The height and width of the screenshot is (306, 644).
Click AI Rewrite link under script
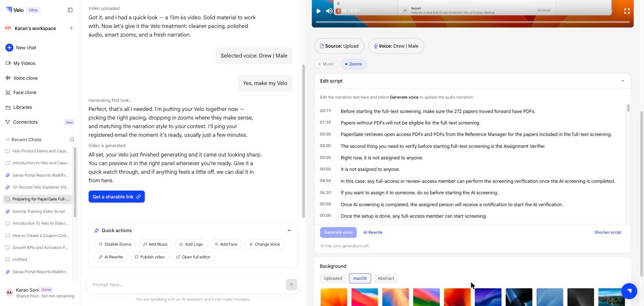[373, 232]
